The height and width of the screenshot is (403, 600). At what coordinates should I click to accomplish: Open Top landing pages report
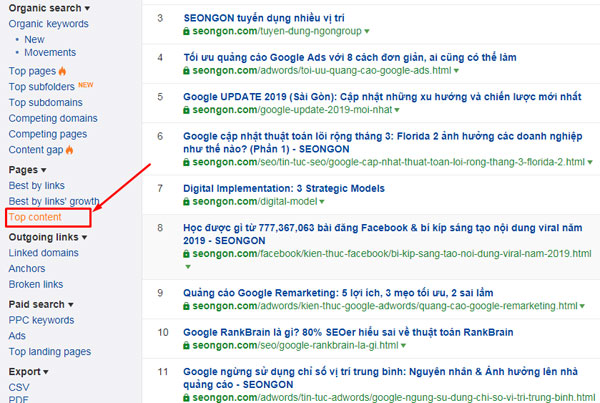pyautogui.click(x=50, y=352)
